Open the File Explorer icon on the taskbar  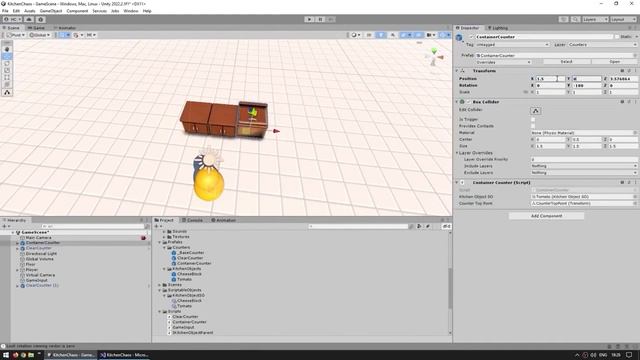[x=31, y=355]
